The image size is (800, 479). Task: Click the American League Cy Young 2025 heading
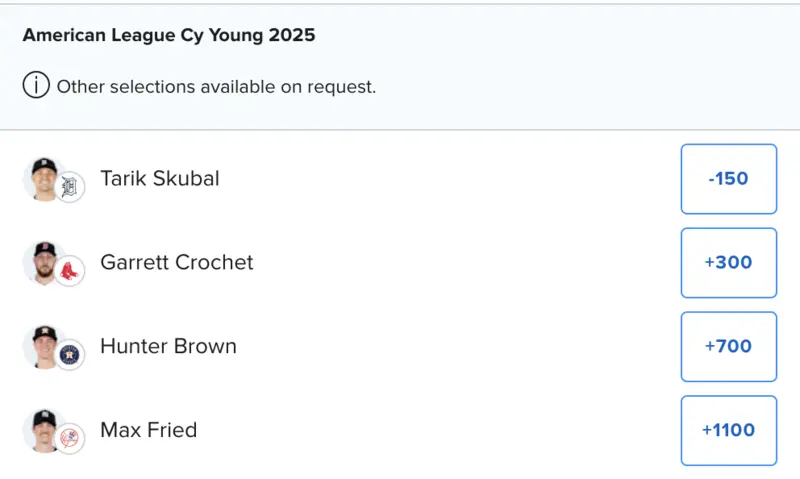169,36
